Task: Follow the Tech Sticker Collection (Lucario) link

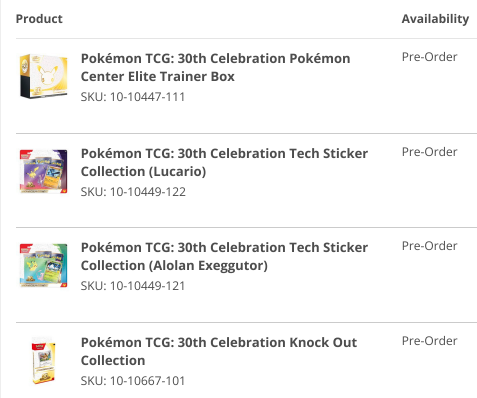Action: (x=224, y=162)
